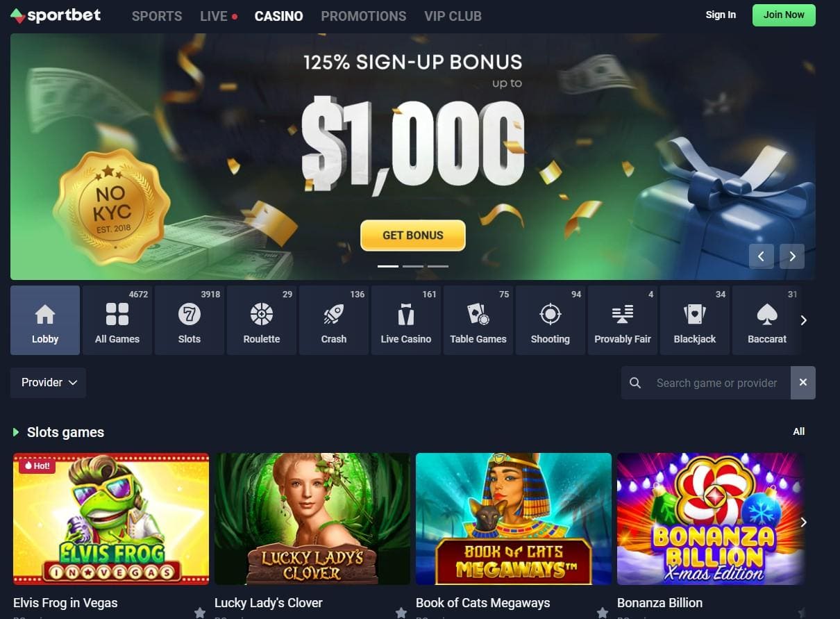
Task: Switch to the PROMOTIONS tab
Action: [364, 16]
